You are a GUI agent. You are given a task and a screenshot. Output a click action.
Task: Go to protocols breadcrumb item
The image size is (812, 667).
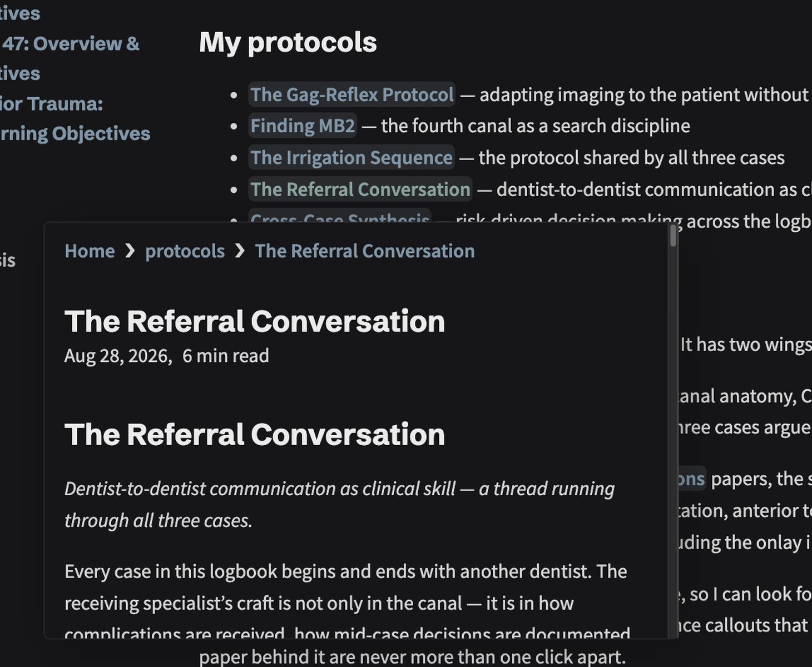(185, 251)
